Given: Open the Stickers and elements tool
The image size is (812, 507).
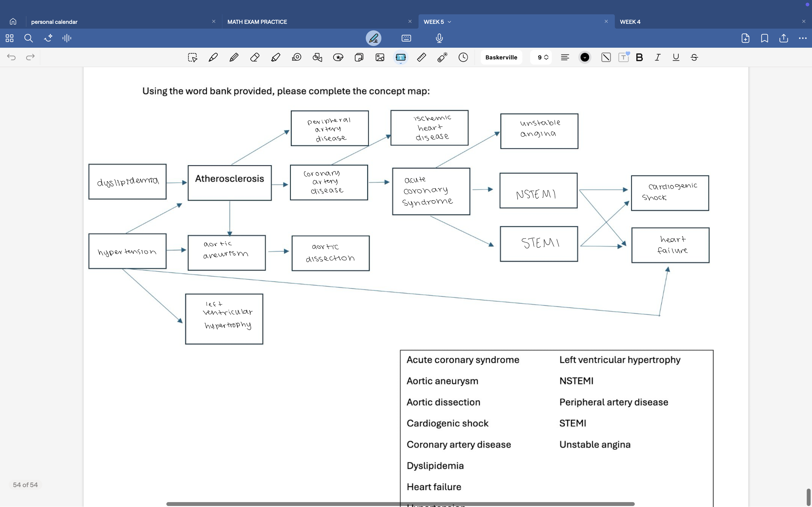Looking at the screenshot, I should (338, 57).
